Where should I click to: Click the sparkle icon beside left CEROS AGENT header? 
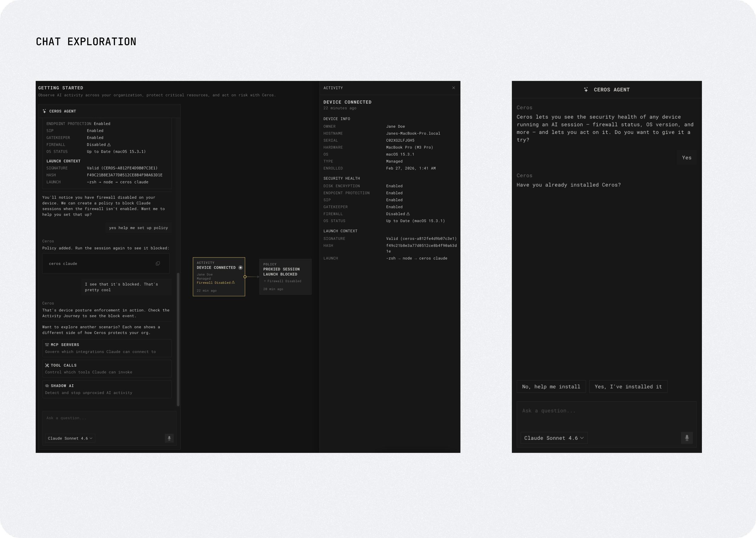pyautogui.click(x=44, y=111)
